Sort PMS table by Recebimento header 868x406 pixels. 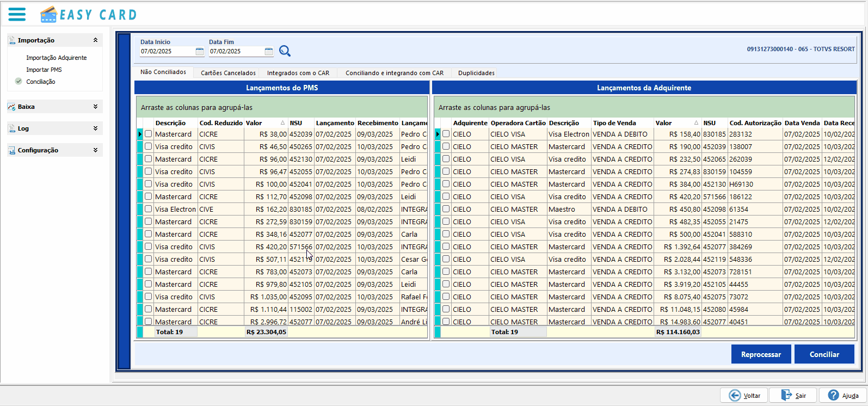[378, 123]
